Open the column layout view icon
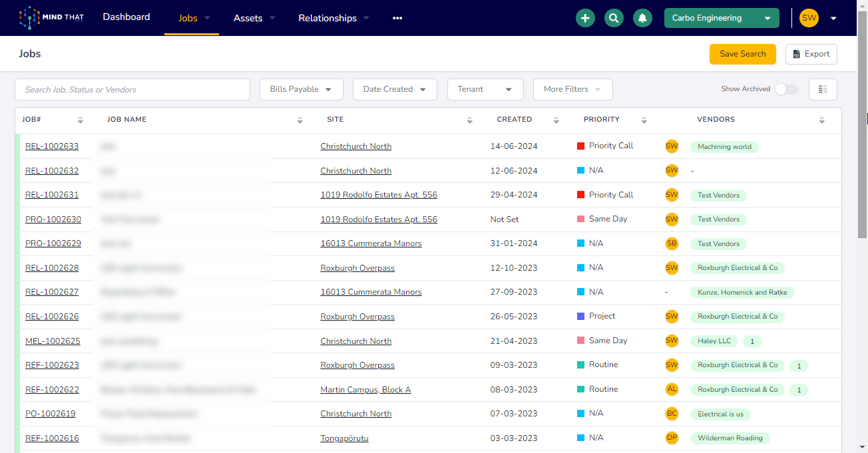868x453 pixels. pos(823,89)
